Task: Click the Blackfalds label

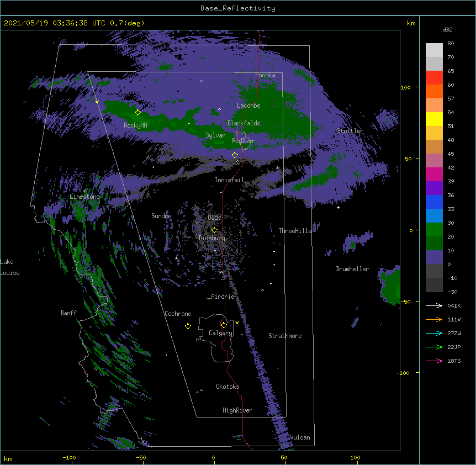Action: point(244,123)
